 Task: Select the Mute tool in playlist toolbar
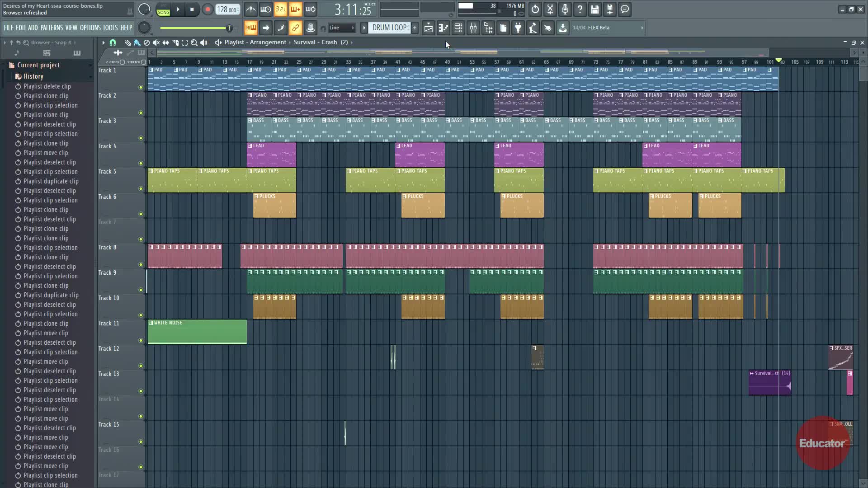[x=156, y=42]
